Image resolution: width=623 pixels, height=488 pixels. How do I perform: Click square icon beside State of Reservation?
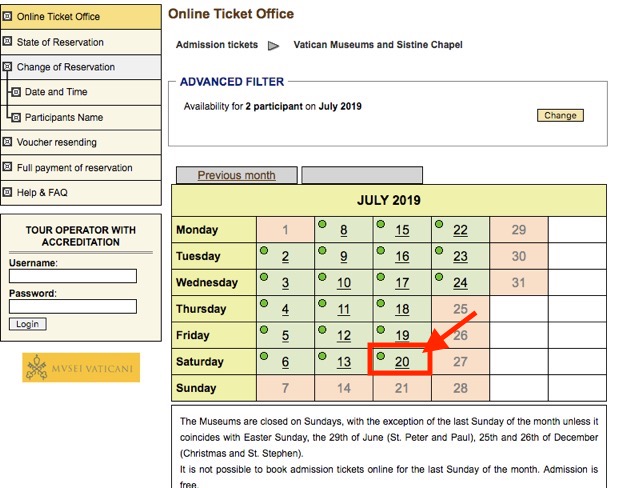pos(7,41)
